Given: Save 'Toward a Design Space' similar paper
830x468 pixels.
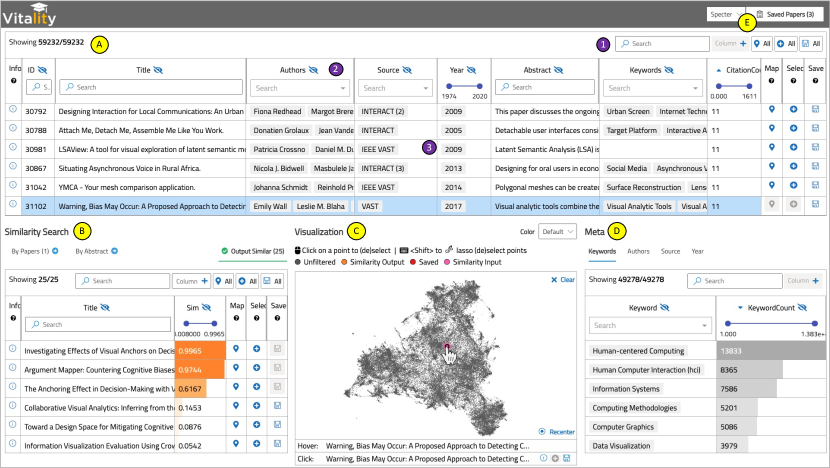Looking at the screenshot, I should point(277,425).
